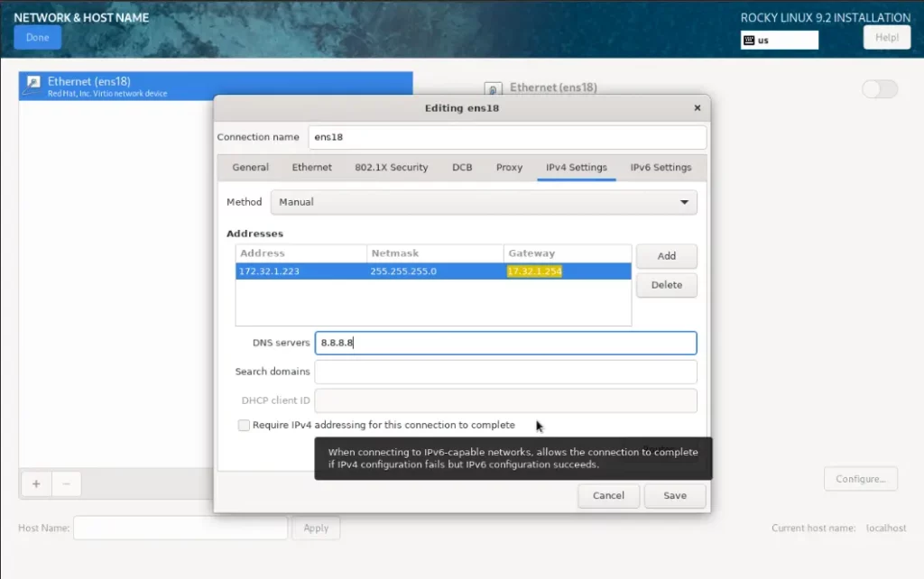Close the Editing ens18 dialog
Screen dimensions: 924x579
pos(698,108)
